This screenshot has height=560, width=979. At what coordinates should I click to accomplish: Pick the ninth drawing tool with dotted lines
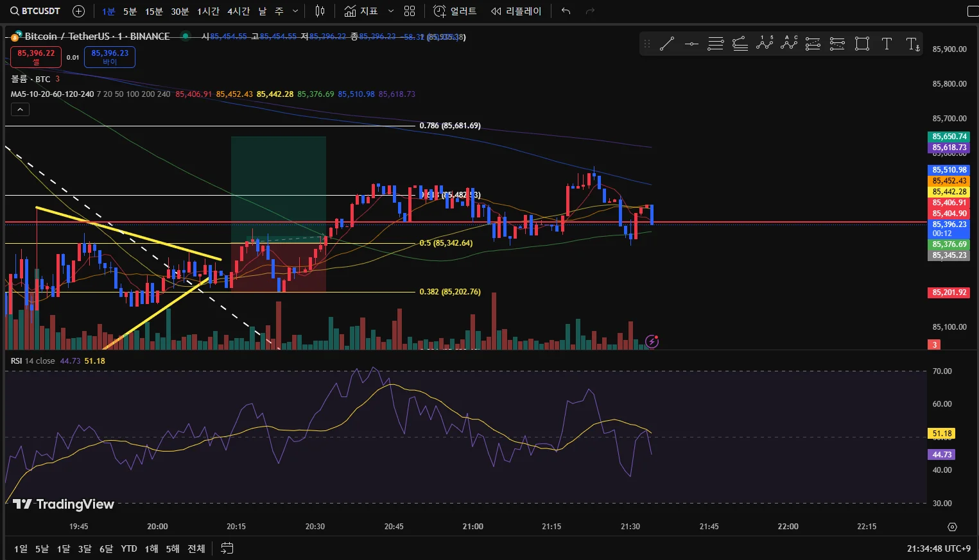(x=837, y=44)
